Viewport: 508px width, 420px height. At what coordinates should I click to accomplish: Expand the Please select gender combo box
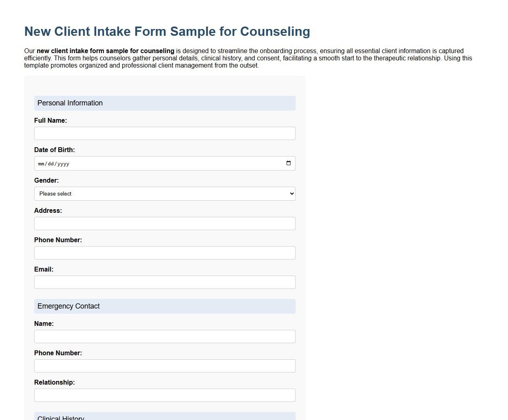point(165,194)
